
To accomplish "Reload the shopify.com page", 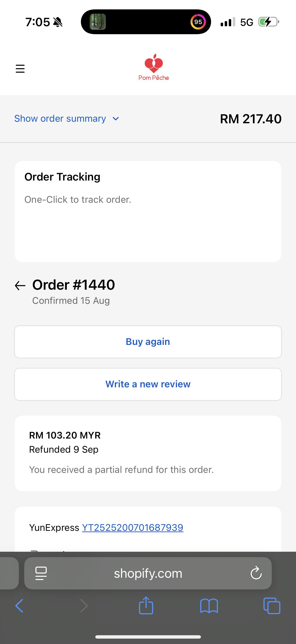I will (x=256, y=573).
